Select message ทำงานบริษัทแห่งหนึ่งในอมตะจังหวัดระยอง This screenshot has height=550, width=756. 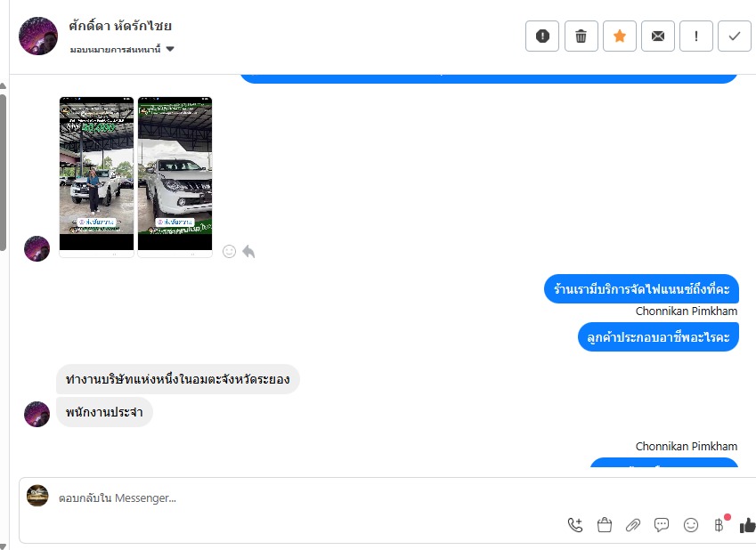(178, 379)
